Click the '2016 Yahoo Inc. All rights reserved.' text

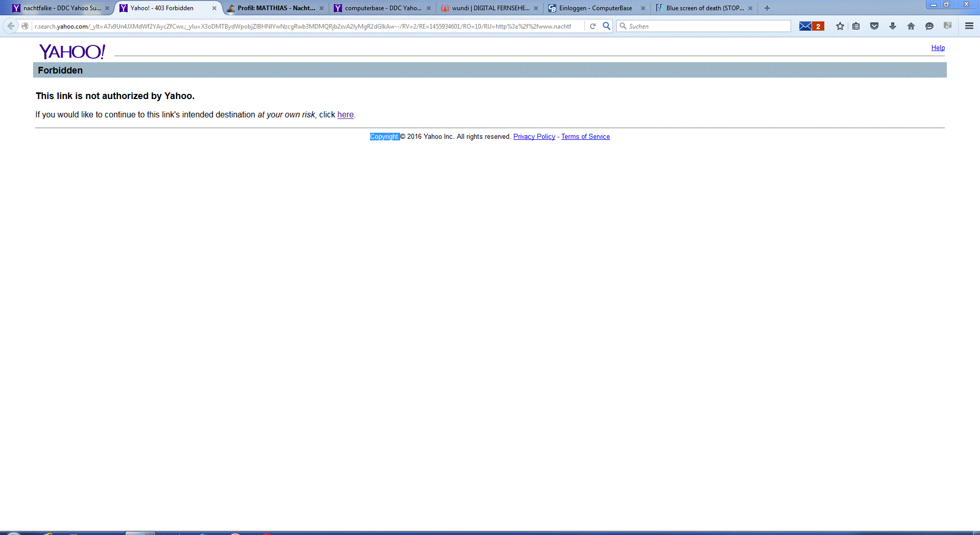click(x=459, y=137)
